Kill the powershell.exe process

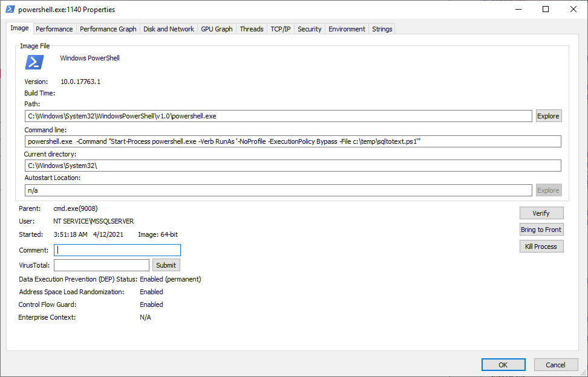click(x=541, y=246)
